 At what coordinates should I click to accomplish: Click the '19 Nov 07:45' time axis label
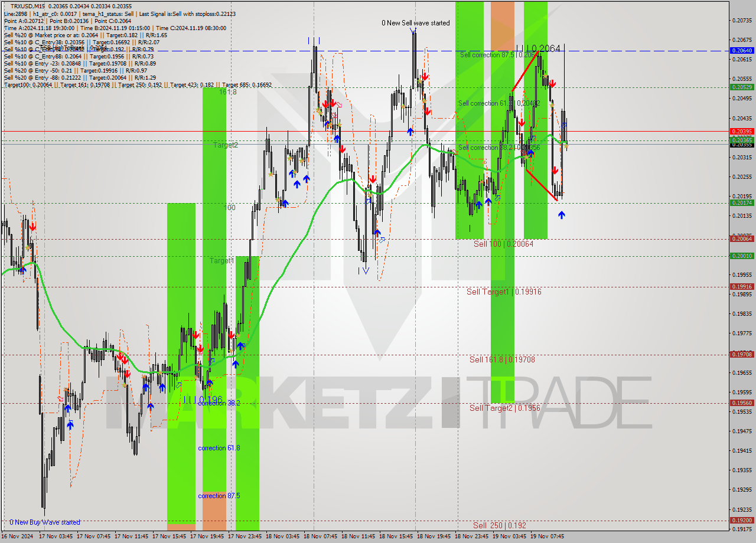[x=548, y=537]
